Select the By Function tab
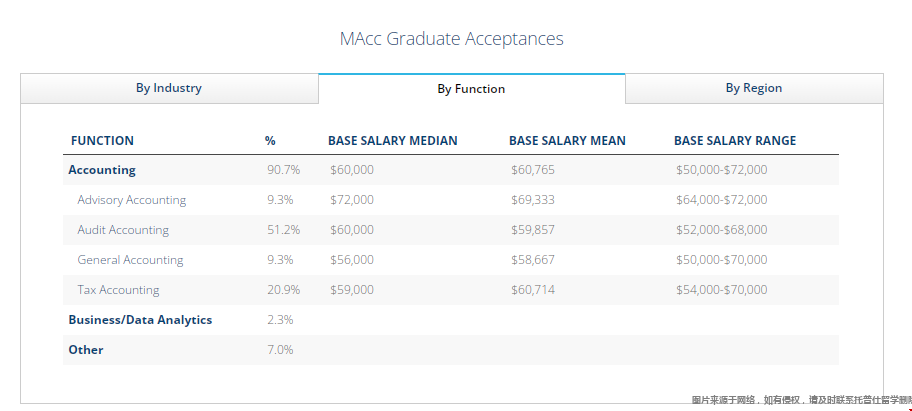912x411 pixels. click(x=471, y=89)
